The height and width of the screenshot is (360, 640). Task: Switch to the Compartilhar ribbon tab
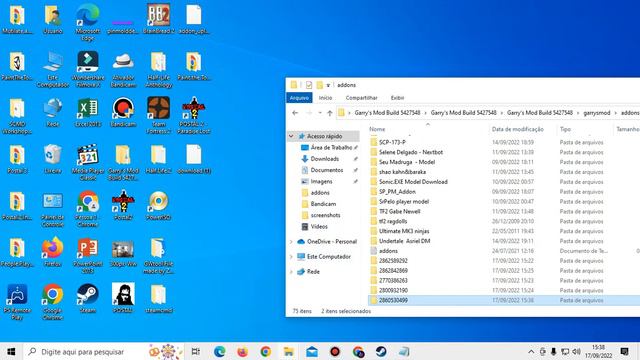(x=361, y=98)
